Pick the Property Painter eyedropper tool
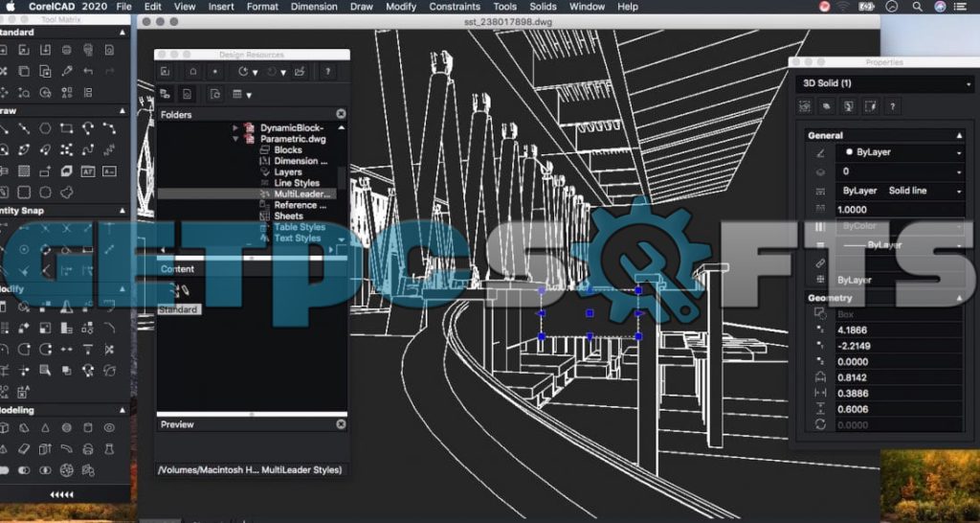This screenshot has width=980, height=523. [67, 71]
